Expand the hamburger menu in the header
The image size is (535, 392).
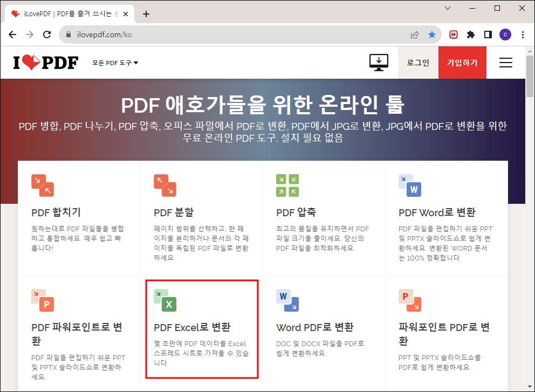coord(506,62)
